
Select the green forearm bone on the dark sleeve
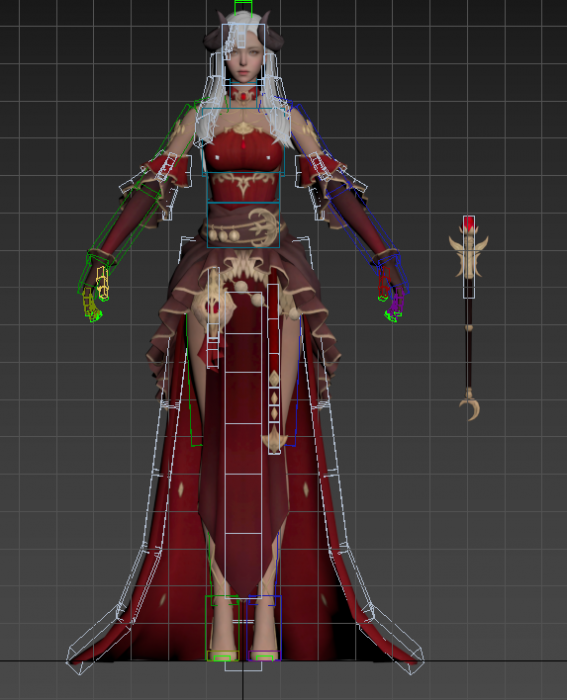(124, 221)
